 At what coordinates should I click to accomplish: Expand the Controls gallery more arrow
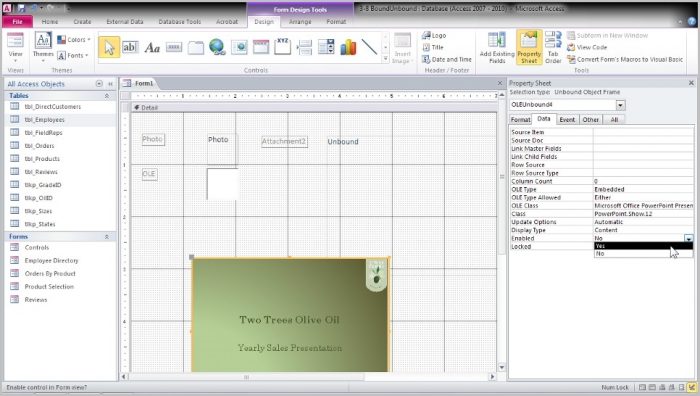[x=386, y=58]
